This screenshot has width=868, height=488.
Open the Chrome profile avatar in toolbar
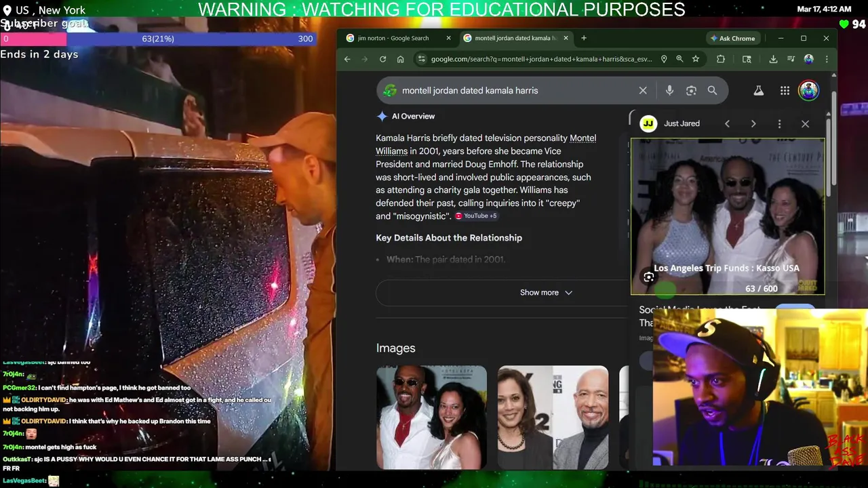808,59
